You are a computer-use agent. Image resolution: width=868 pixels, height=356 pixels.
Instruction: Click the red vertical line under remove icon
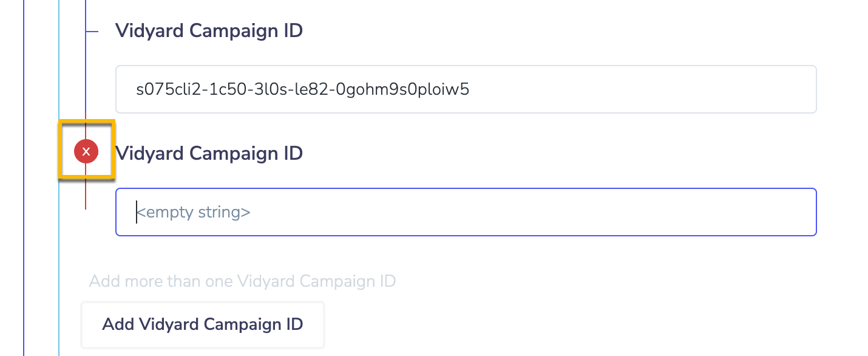(86, 194)
